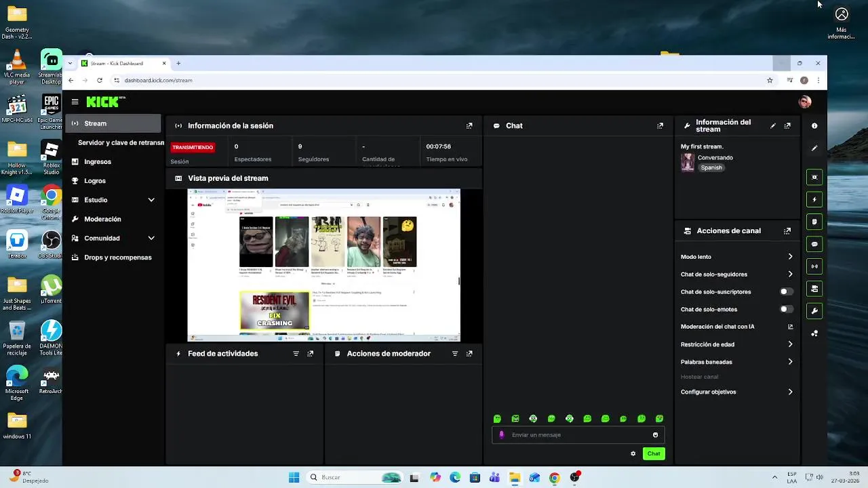
Task: Toggle Chat de solo-emotes switch
Action: [786, 309]
